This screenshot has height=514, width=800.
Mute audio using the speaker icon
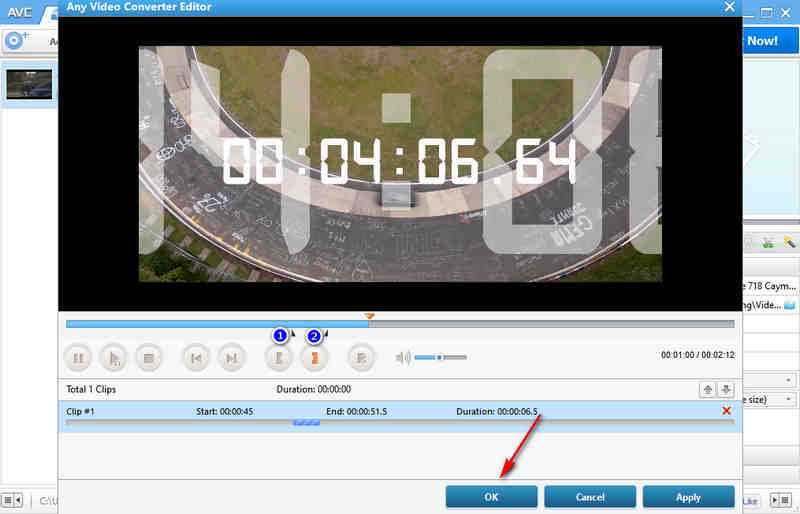tap(403, 357)
